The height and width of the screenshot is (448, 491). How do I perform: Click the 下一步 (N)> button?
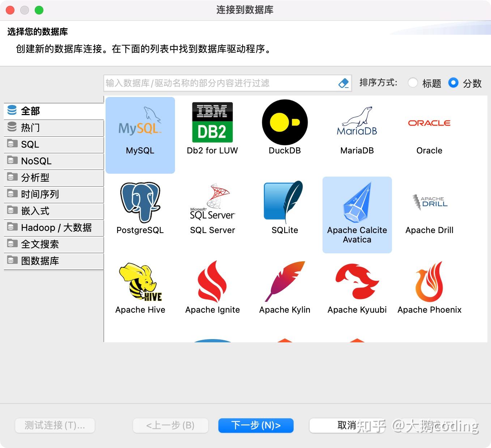pos(256,426)
